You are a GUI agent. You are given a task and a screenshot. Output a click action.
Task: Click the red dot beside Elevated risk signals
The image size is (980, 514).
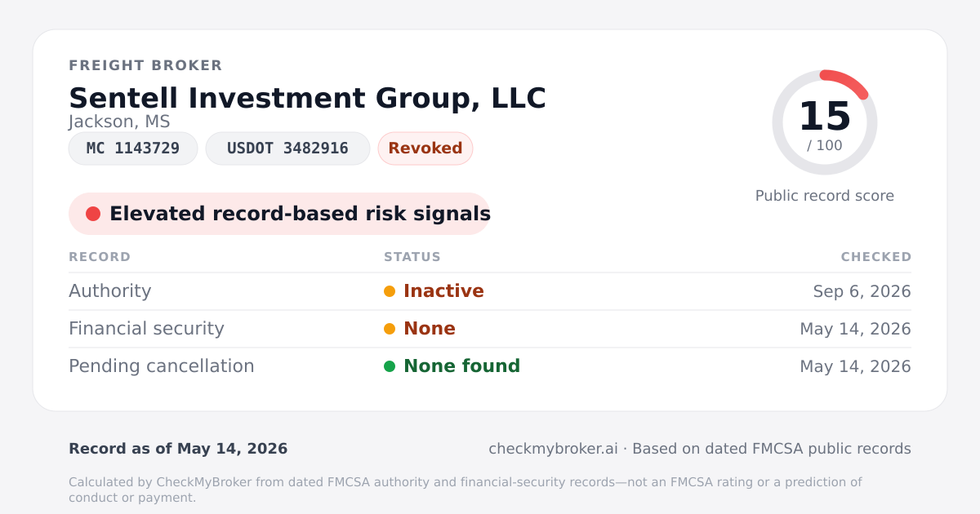click(x=93, y=214)
